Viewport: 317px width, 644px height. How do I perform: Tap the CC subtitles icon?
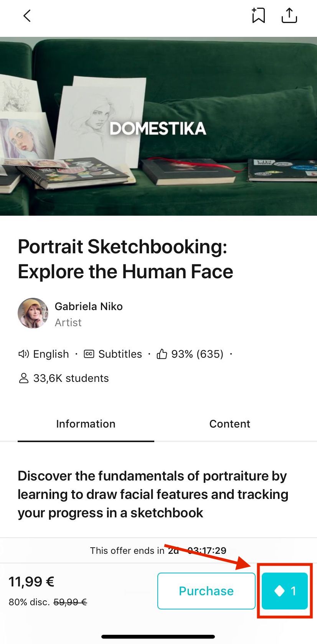89,354
